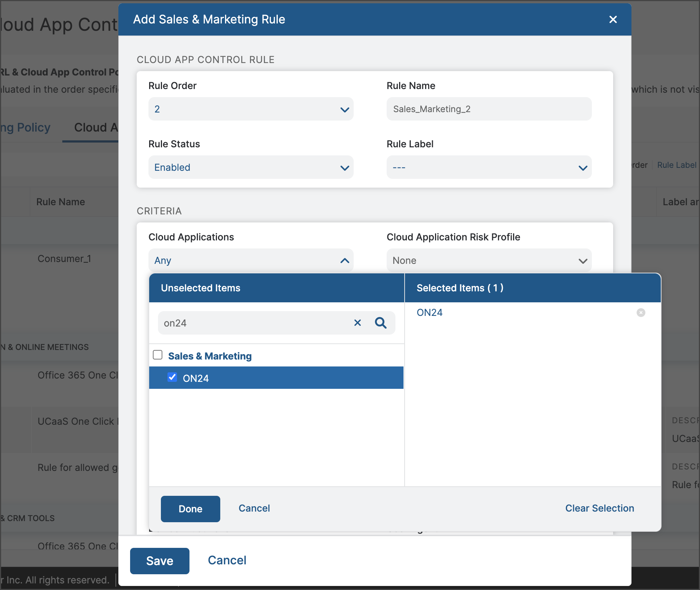Close the Add Sales & Marketing Rule dialog
This screenshot has height=590, width=700.
[613, 19]
